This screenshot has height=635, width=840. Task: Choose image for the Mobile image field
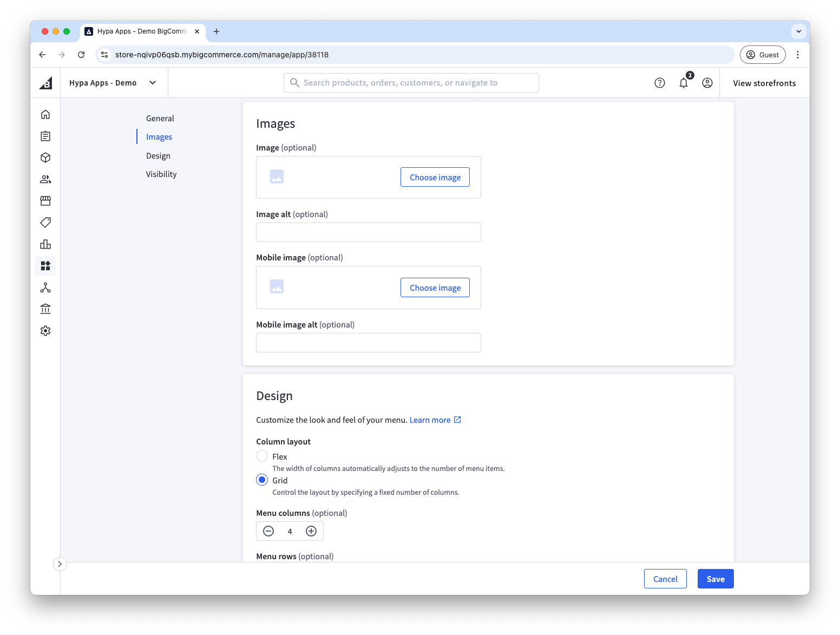(x=435, y=287)
